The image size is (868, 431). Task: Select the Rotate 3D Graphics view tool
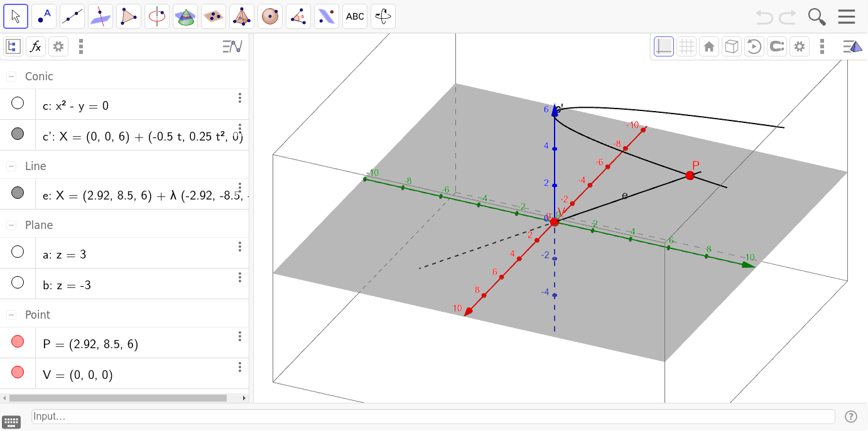pyautogui.click(x=383, y=16)
